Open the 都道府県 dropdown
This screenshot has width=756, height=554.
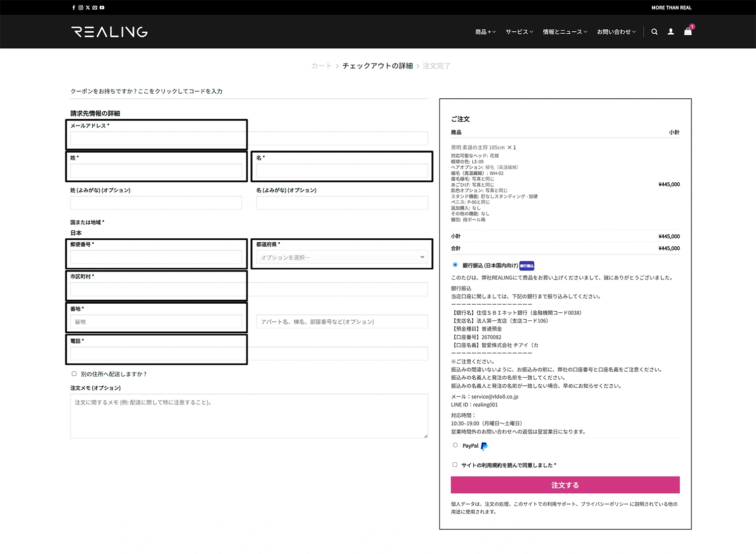[x=342, y=257]
